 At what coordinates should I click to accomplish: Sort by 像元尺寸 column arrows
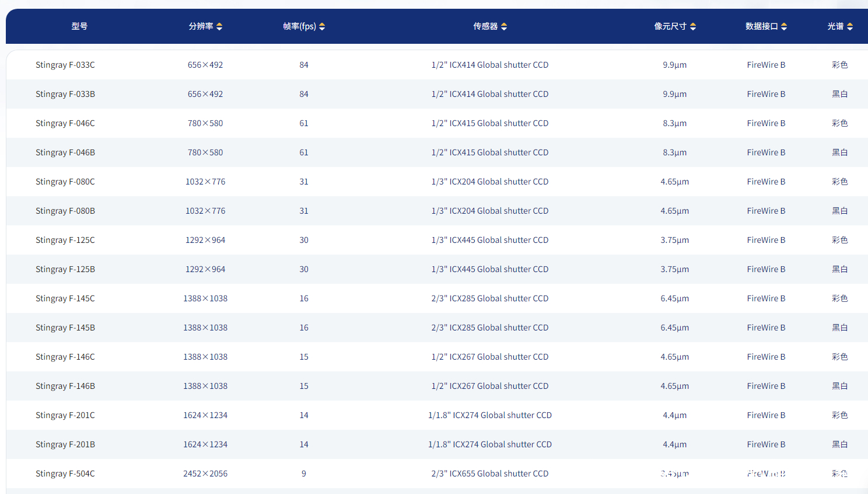click(693, 26)
